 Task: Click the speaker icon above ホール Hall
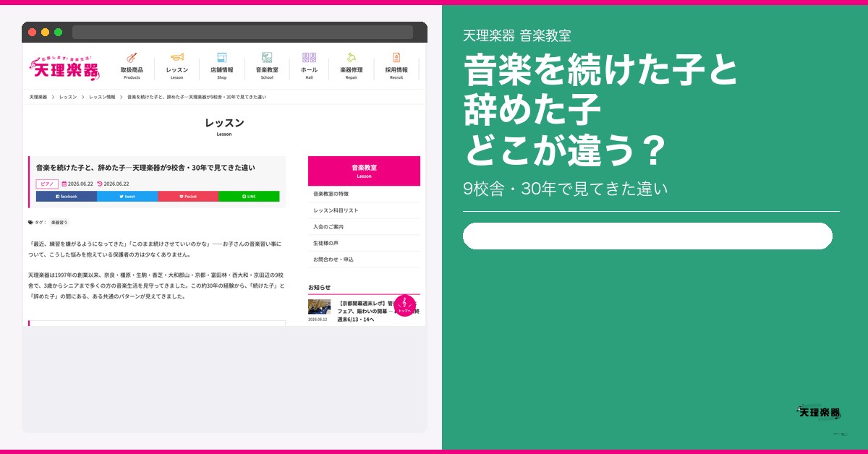point(309,58)
